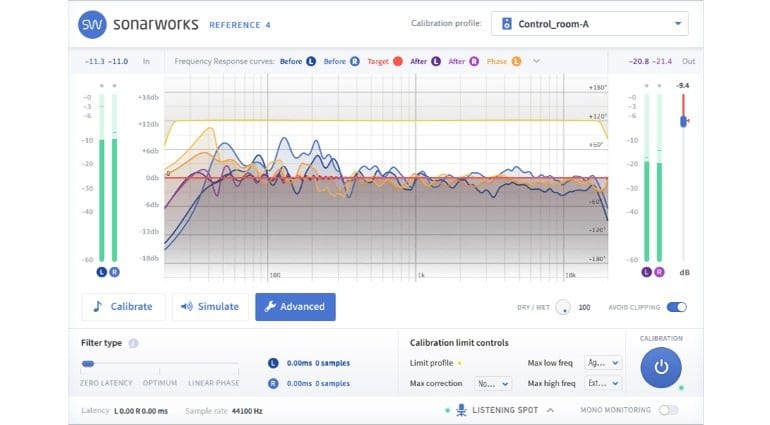Click the Reference 4 title text

tap(240, 25)
